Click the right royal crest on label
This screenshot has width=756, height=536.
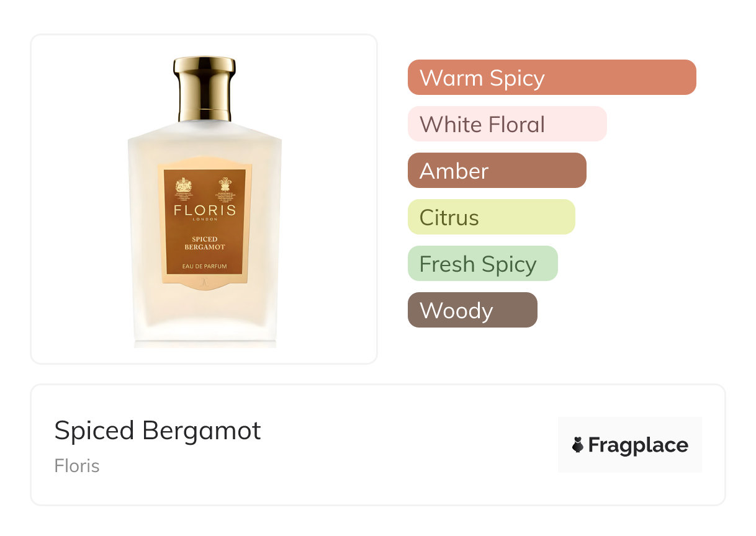coord(225,185)
